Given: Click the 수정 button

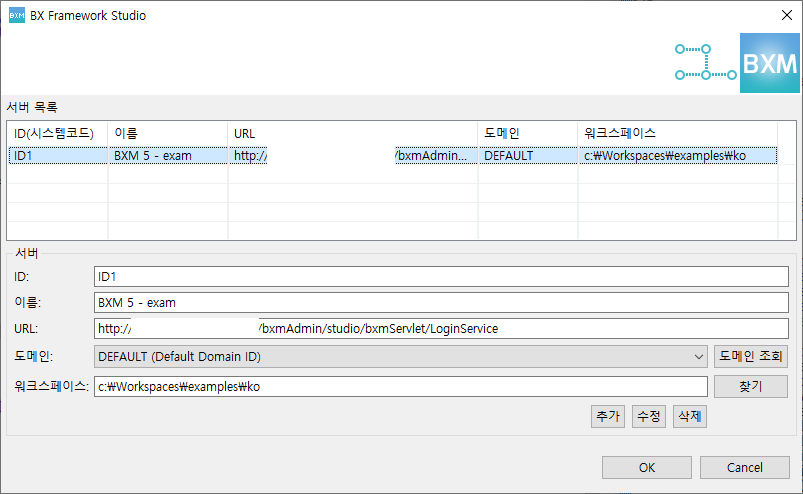Looking at the screenshot, I should [649, 416].
